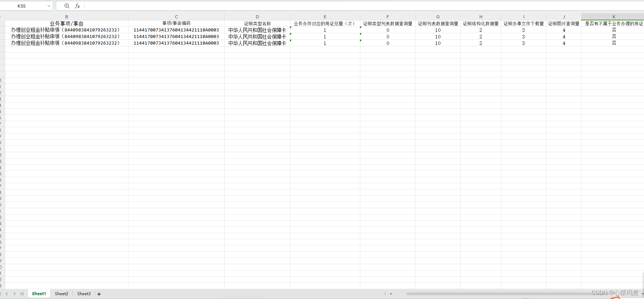The image size is (644, 299).
Task: Select first row value 10 in column G
Action: [x=438, y=30]
